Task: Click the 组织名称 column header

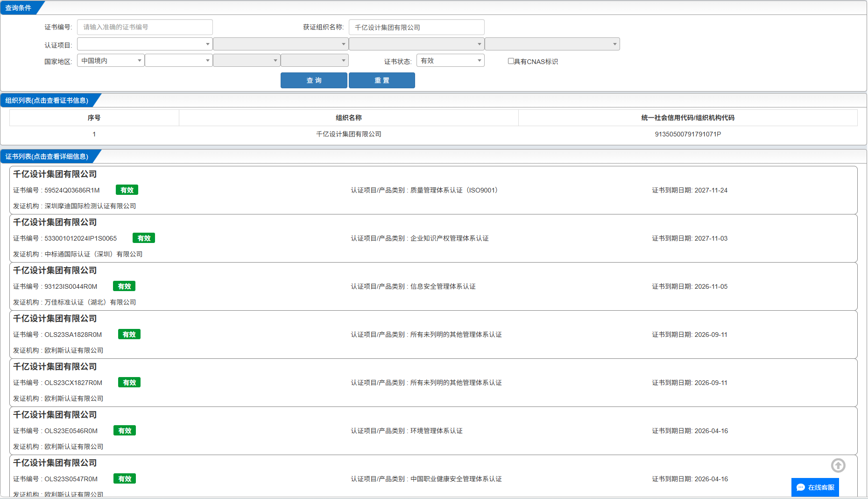Action: point(349,118)
